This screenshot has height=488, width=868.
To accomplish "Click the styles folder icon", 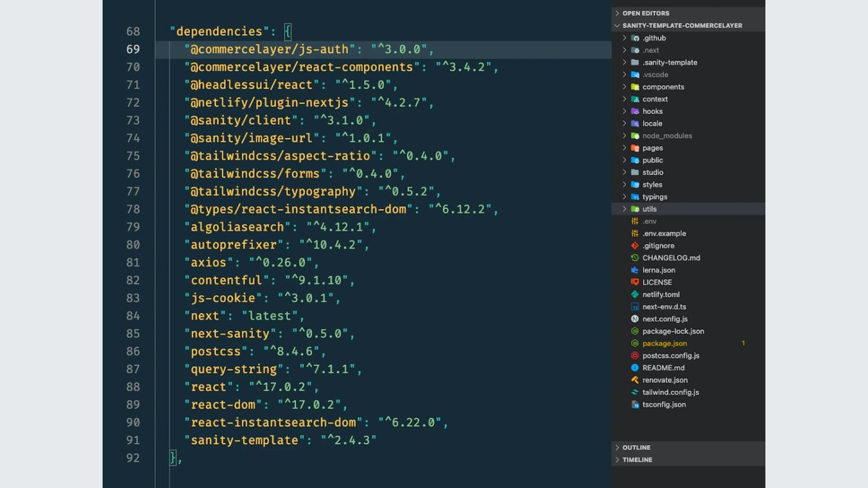I will [x=635, y=184].
